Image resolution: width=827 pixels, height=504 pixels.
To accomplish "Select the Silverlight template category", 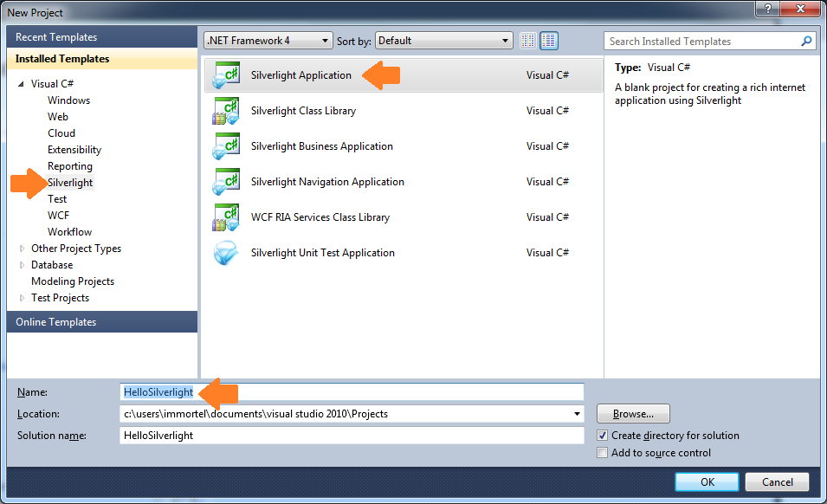I will (x=70, y=183).
